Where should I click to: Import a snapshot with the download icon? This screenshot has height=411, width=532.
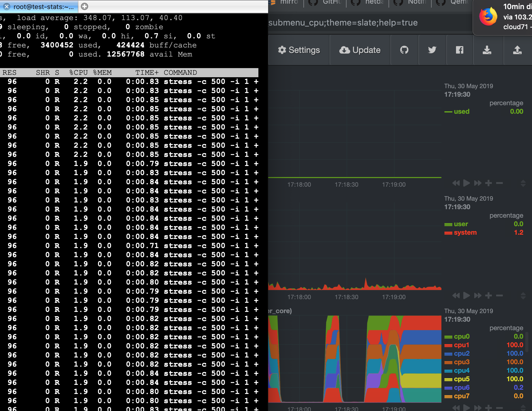pyautogui.click(x=488, y=50)
